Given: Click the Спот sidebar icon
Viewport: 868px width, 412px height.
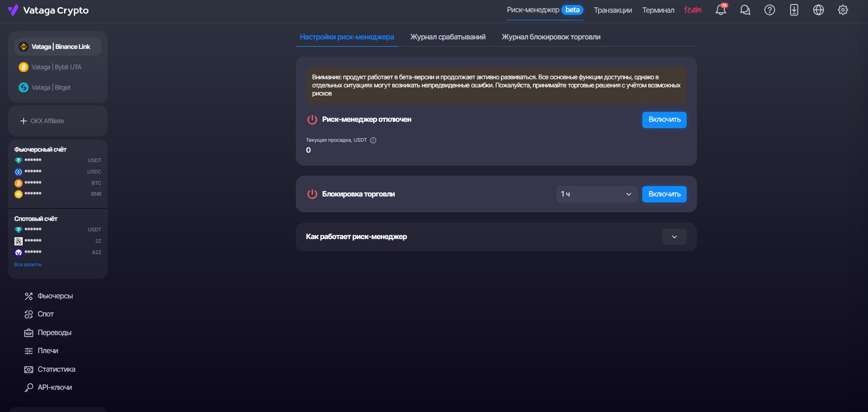Looking at the screenshot, I should 28,314.
